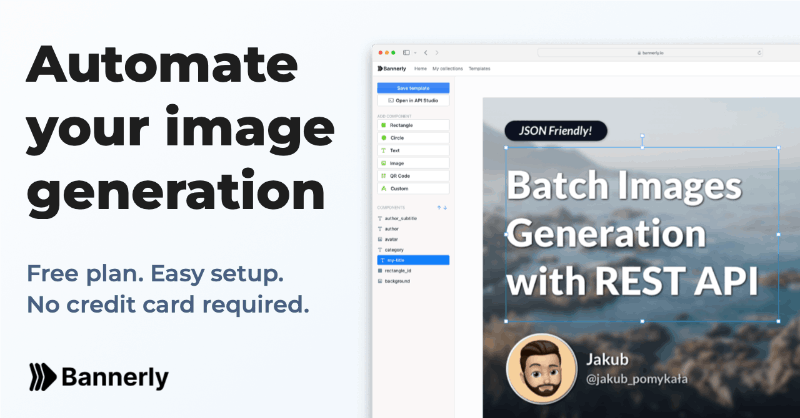
Task: Select the avatar component row
Action: (x=413, y=239)
